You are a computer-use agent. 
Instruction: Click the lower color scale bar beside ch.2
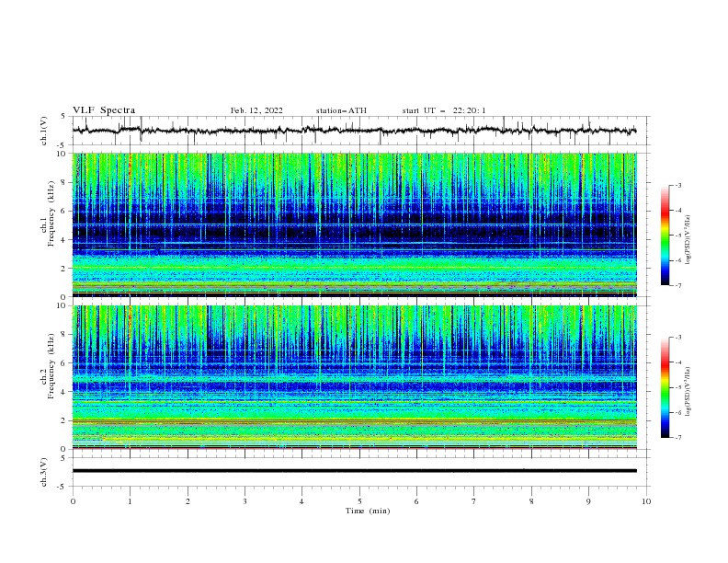click(x=665, y=387)
